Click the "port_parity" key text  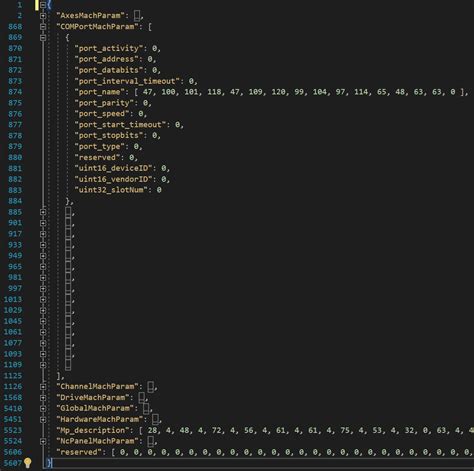point(104,103)
